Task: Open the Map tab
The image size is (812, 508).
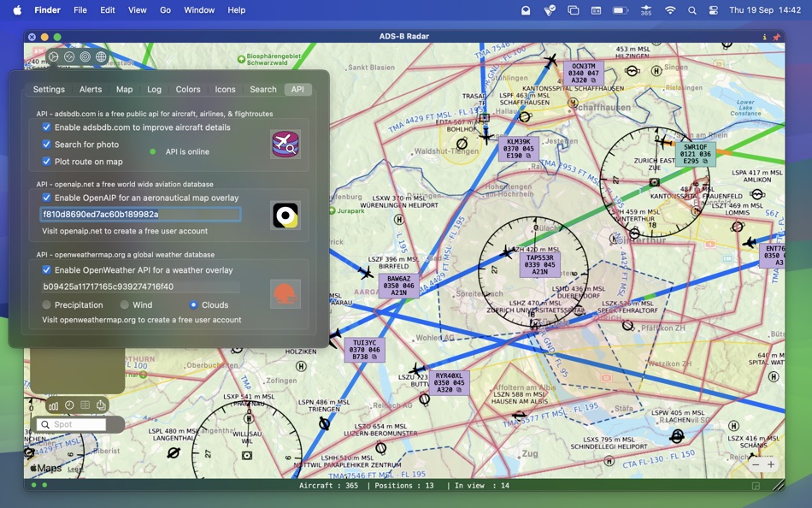Action: tap(124, 89)
